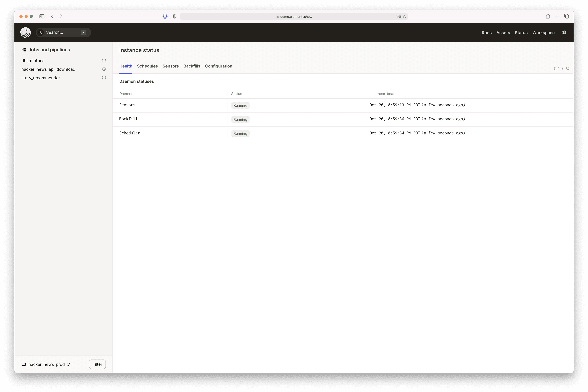Go to the Assets page
This screenshot has height=392, width=588.
(x=503, y=33)
